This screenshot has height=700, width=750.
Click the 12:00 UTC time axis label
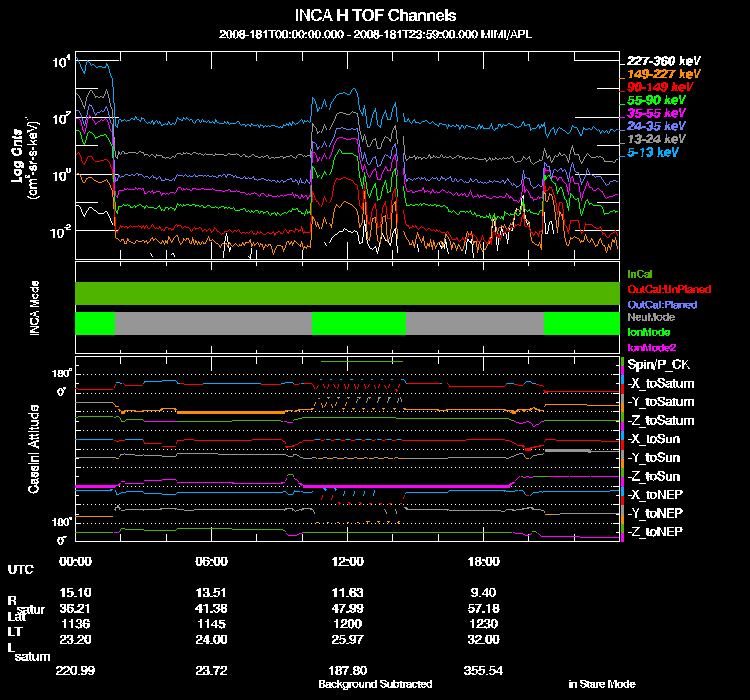point(347,561)
